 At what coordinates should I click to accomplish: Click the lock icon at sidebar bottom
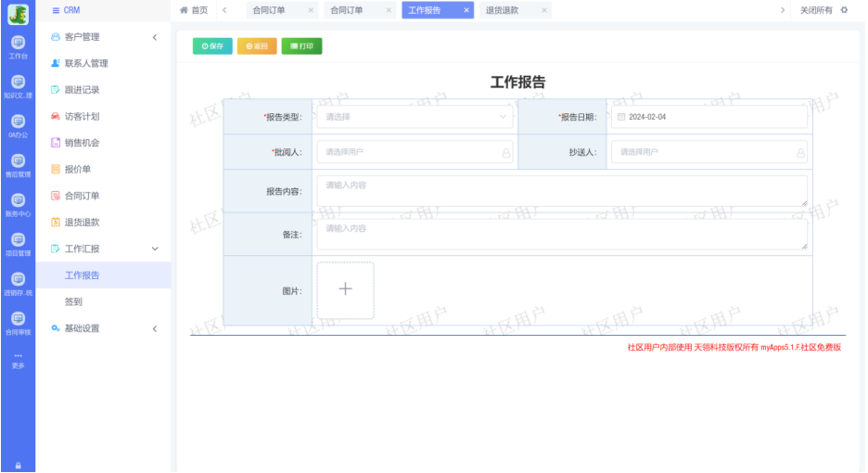(x=18, y=465)
